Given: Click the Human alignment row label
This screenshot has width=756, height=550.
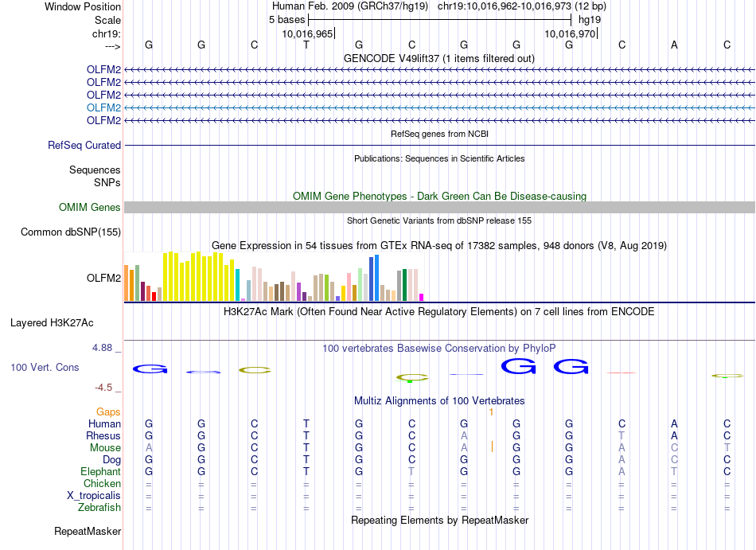Looking at the screenshot, I should [x=104, y=423].
